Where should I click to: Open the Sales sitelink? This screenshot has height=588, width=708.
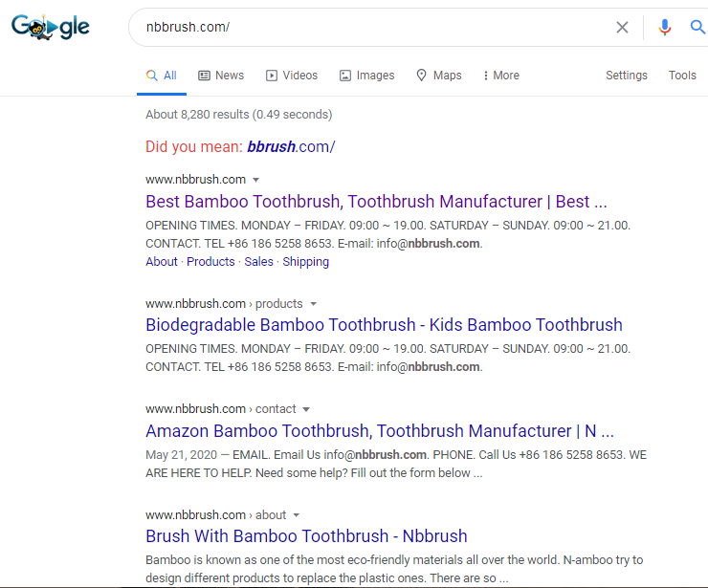[x=258, y=262]
